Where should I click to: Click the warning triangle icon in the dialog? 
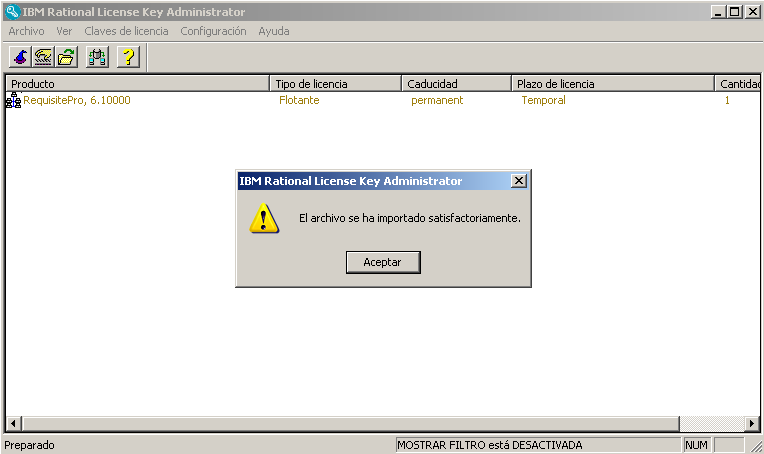[264, 218]
